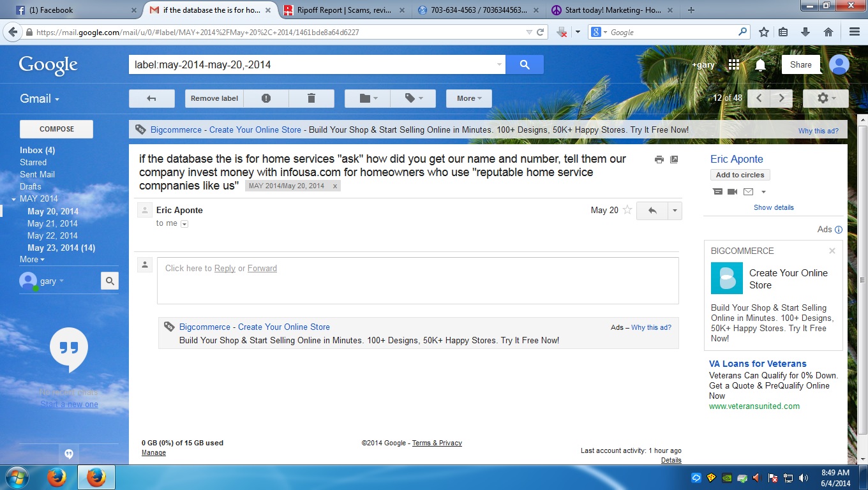Open the Gmail product switcher dropdown
The height and width of the screenshot is (490, 868).
point(40,98)
